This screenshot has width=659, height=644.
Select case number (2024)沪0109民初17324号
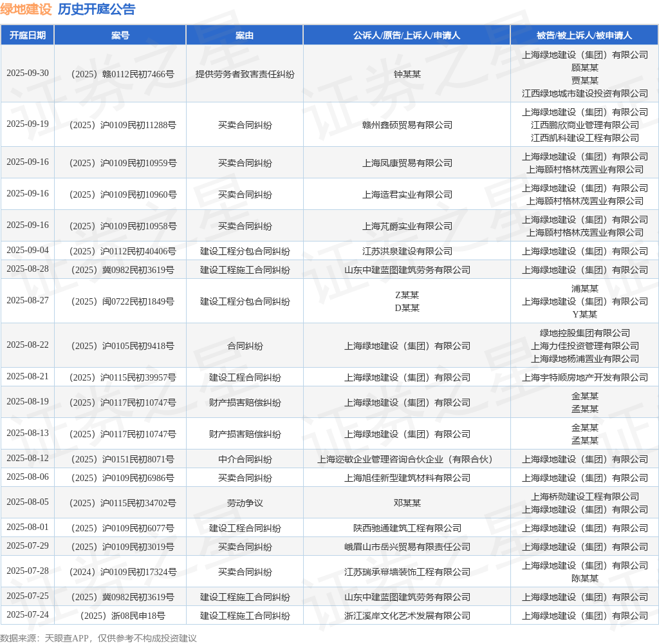[122, 572]
